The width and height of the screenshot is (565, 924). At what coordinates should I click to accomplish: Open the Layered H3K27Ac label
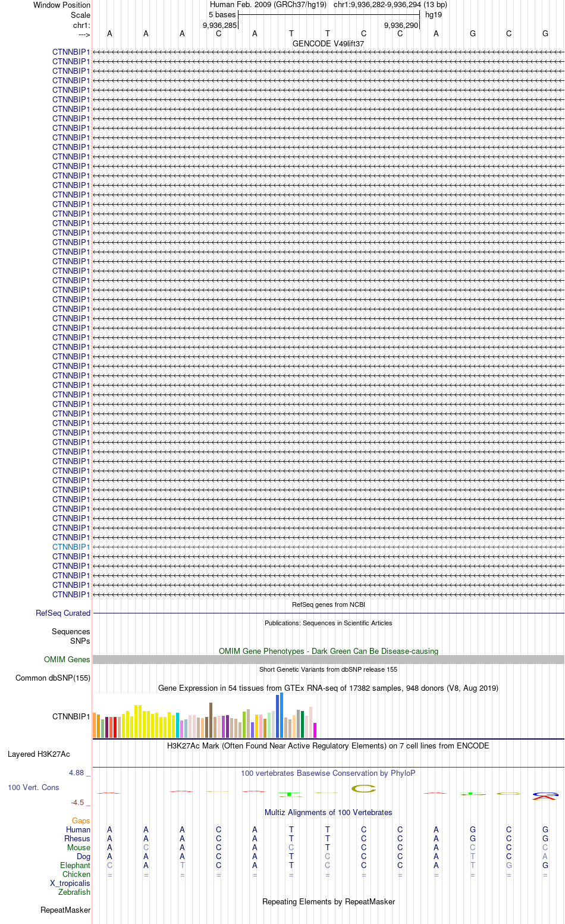[39, 754]
